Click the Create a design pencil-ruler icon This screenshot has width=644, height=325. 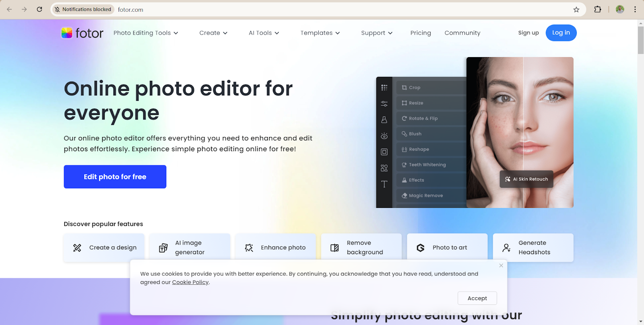coord(77,248)
